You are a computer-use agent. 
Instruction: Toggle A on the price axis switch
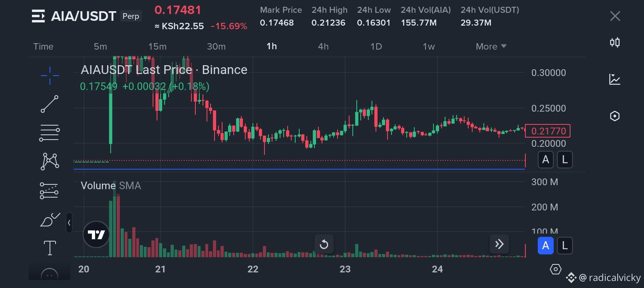coord(545,159)
